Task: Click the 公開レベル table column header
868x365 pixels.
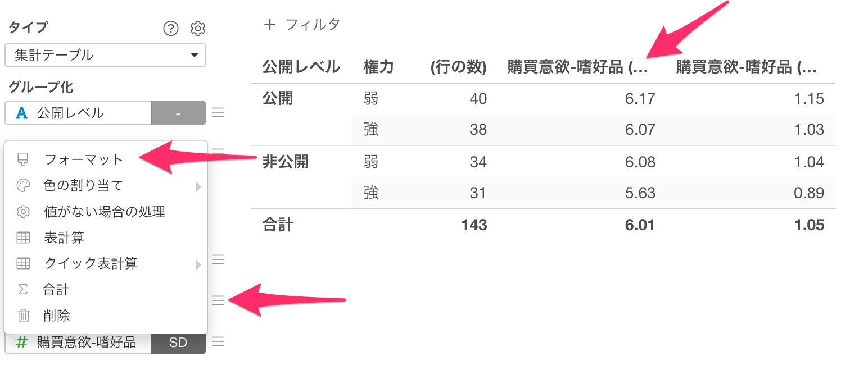Action: 301,66
